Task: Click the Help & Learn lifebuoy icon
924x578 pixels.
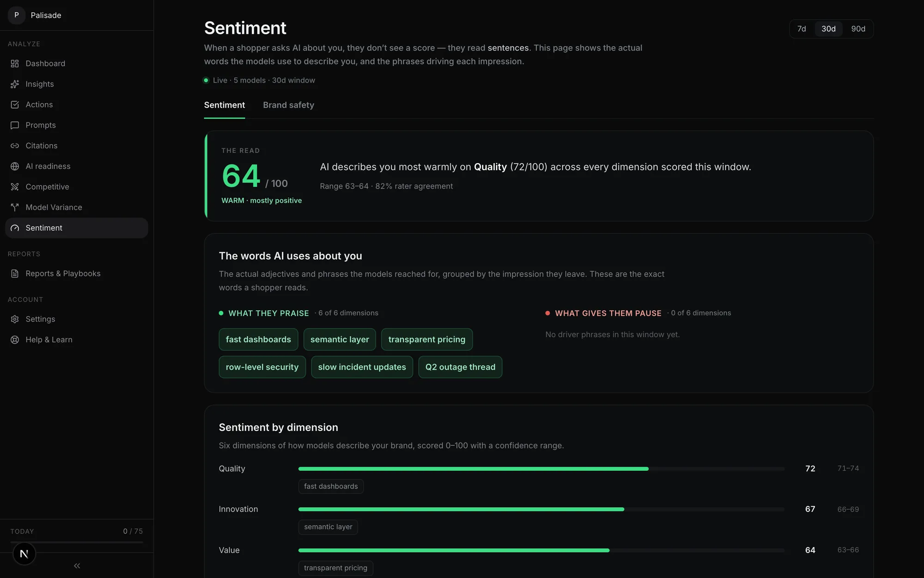Action: click(15, 340)
